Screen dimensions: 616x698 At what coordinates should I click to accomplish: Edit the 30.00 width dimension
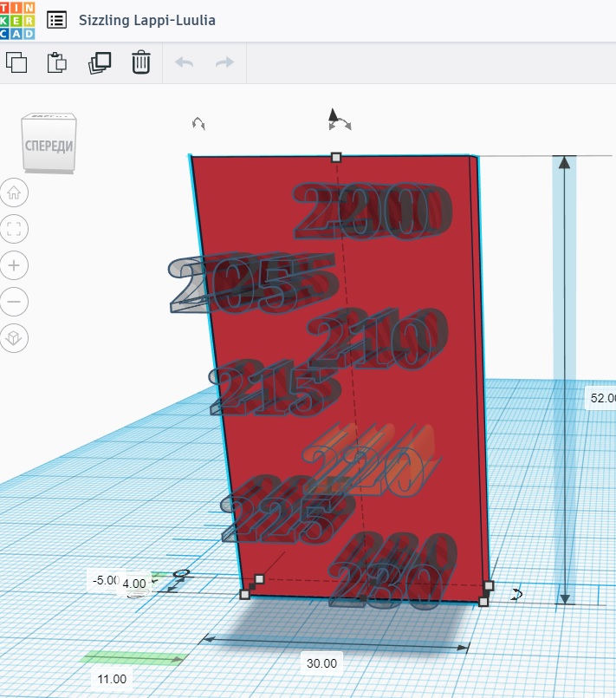pos(321,663)
